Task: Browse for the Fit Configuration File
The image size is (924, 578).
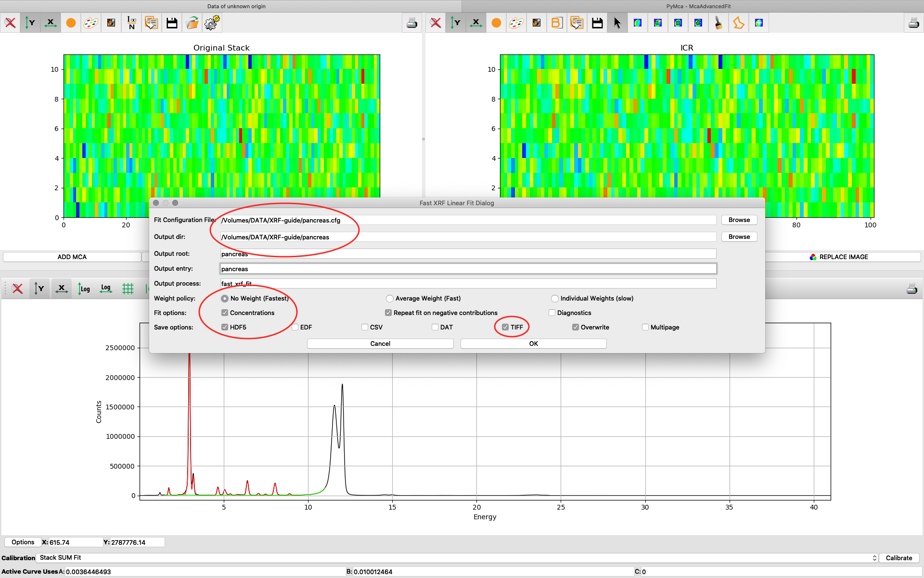Action: point(739,220)
